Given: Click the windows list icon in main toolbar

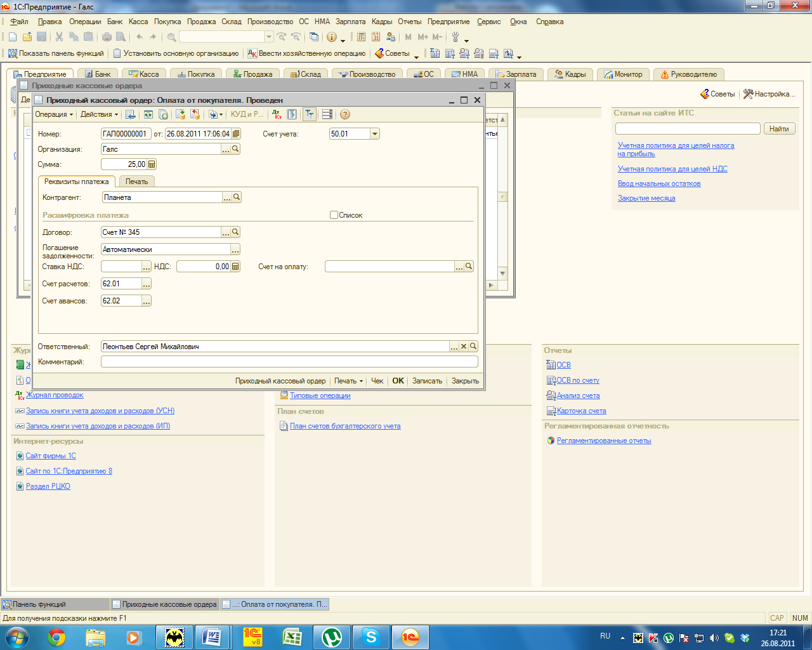Looking at the screenshot, I should (314, 37).
